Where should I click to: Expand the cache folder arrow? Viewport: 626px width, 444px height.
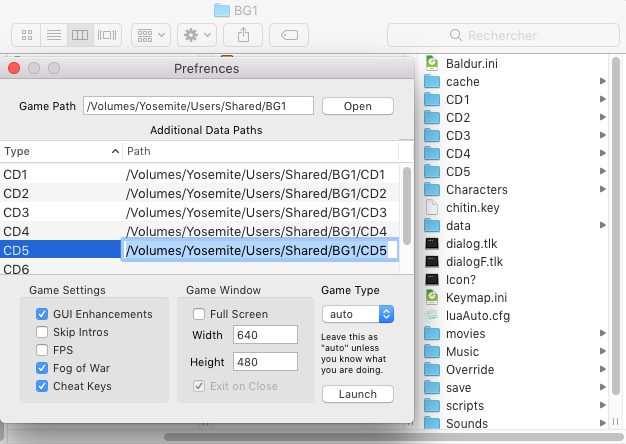click(603, 81)
